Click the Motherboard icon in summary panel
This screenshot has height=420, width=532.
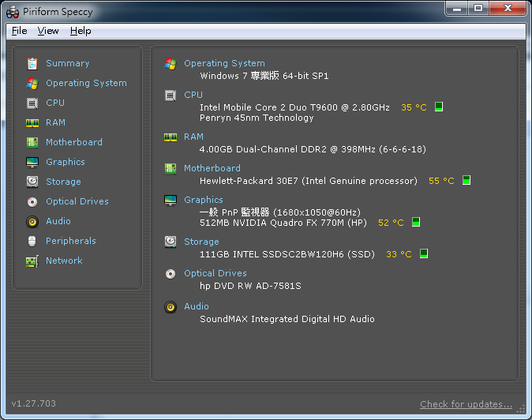170,169
